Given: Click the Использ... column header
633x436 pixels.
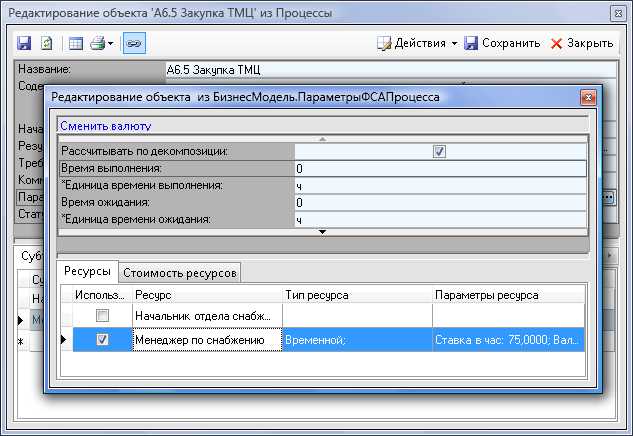Looking at the screenshot, I should coord(103,295).
